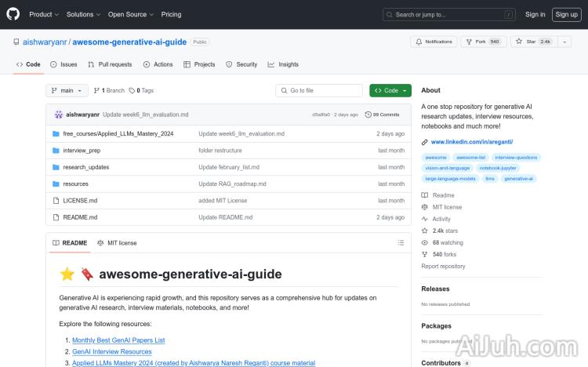This screenshot has width=588, height=367.
Task: Click the 'llms' topic tag
Action: click(490, 179)
